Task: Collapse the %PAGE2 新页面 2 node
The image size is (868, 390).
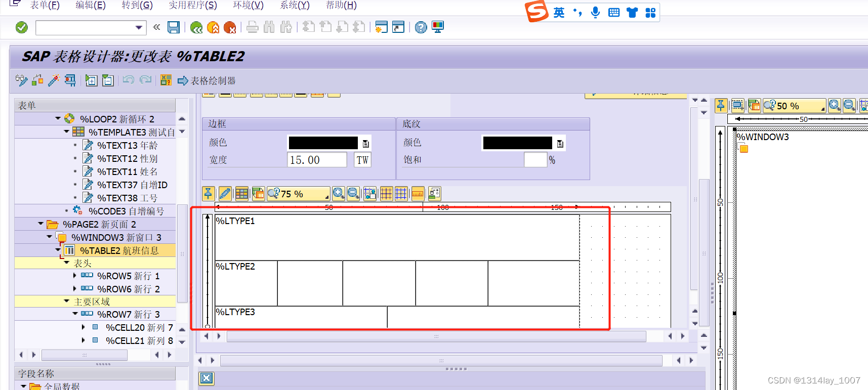Action: coord(41,224)
